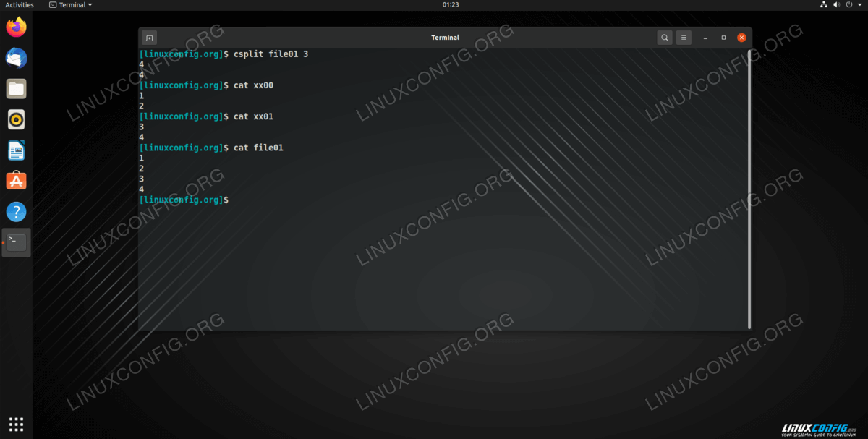
Task: Click the terminal vertical scrollbar
Action: [749, 188]
